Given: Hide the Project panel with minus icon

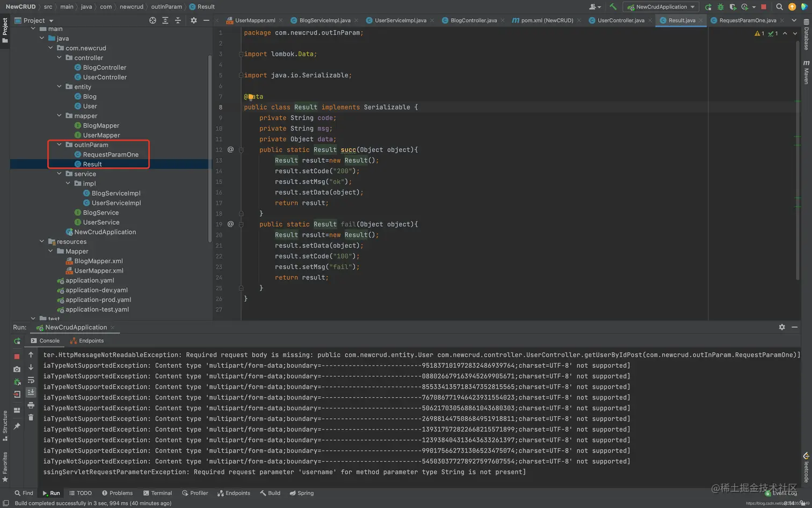Looking at the screenshot, I should (206, 20).
